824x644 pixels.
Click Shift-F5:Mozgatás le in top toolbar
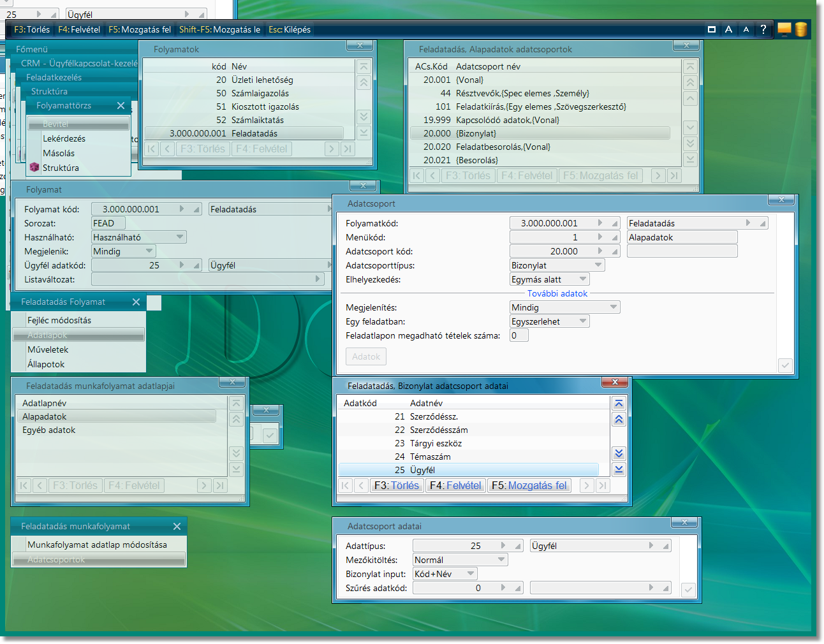(x=220, y=29)
